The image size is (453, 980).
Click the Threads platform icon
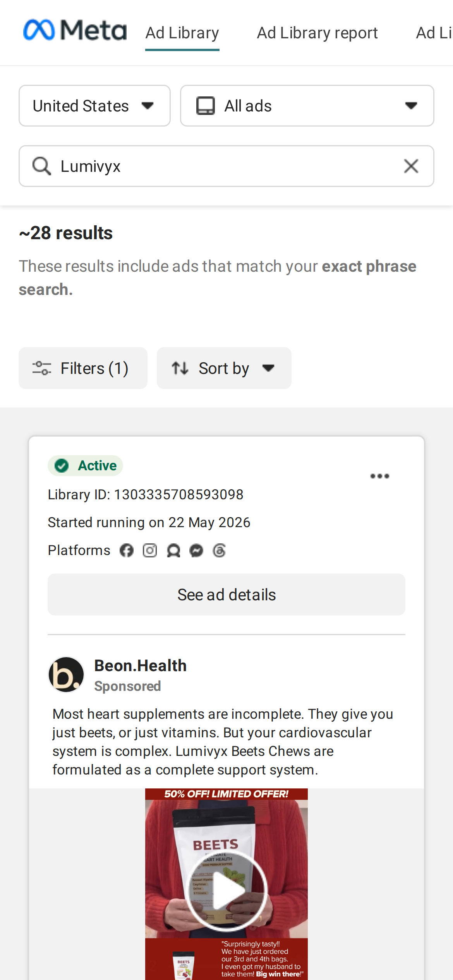tap(220, 550)
